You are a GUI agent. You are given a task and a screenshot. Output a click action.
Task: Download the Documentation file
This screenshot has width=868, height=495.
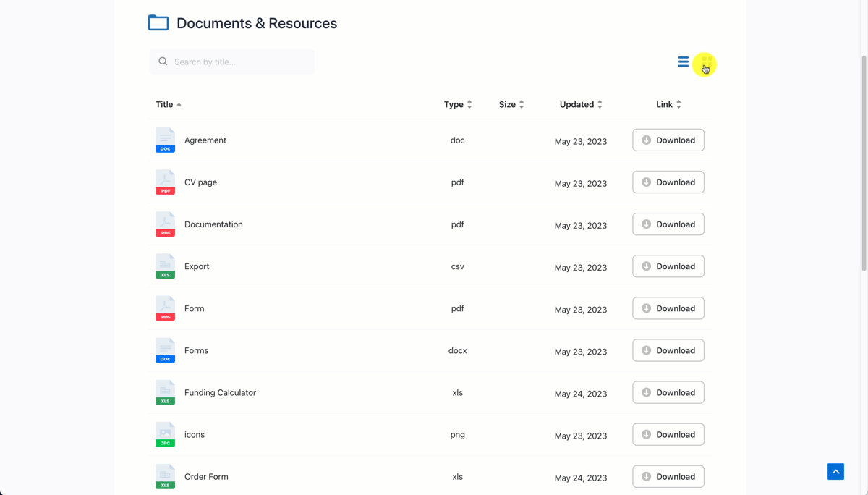[x=668, y=224]
